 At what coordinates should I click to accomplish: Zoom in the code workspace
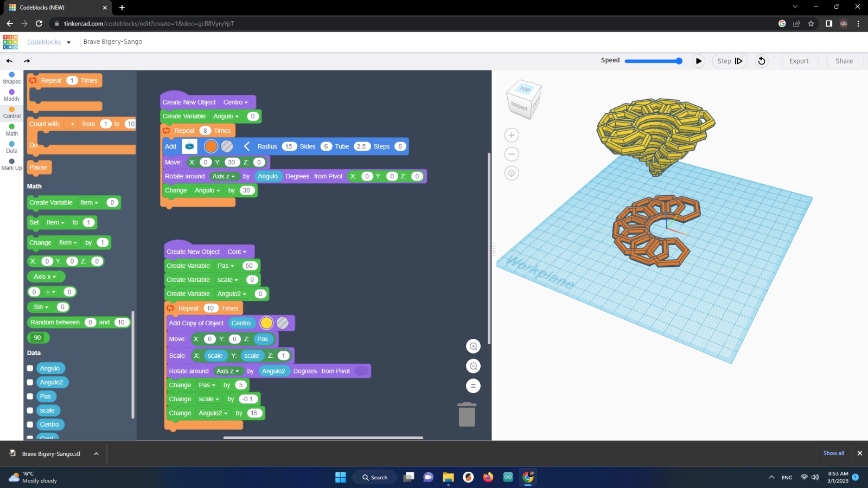pos(473,346)
